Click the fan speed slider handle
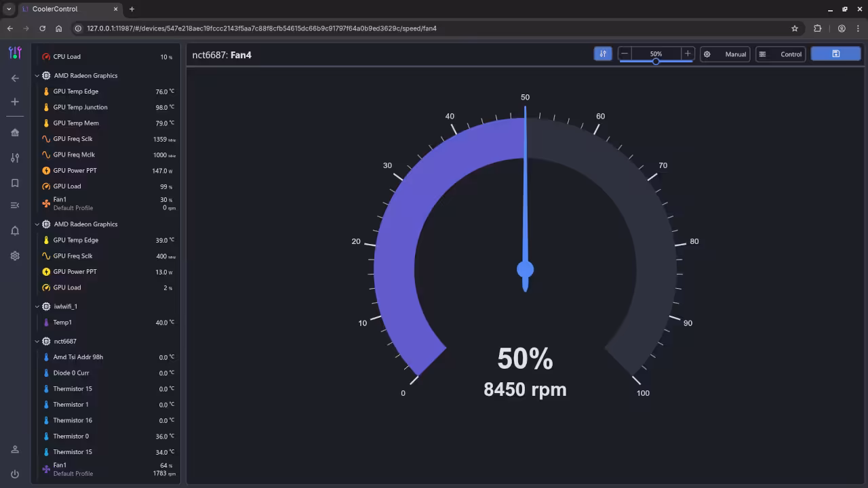The height and width of the screenshot is (488, 868). click(x=656, y=62)
